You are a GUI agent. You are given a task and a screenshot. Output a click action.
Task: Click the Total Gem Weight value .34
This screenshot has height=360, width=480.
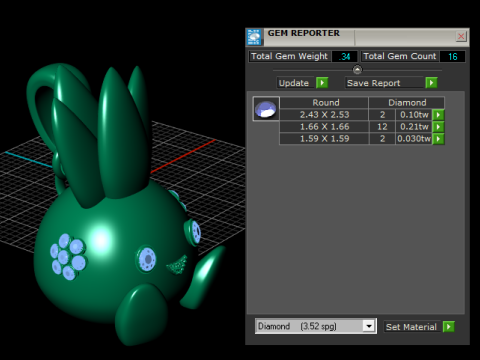(345, 56)
